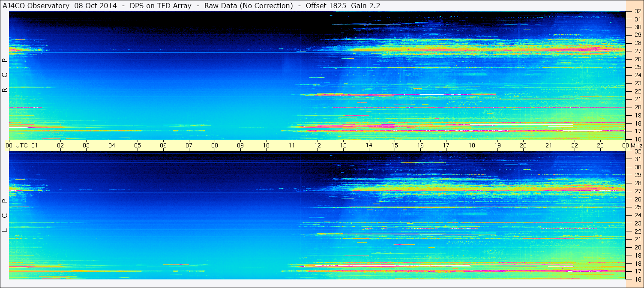Click the Raw Data (No Correction) header text

pyautogui.click(x=249, y=6)
